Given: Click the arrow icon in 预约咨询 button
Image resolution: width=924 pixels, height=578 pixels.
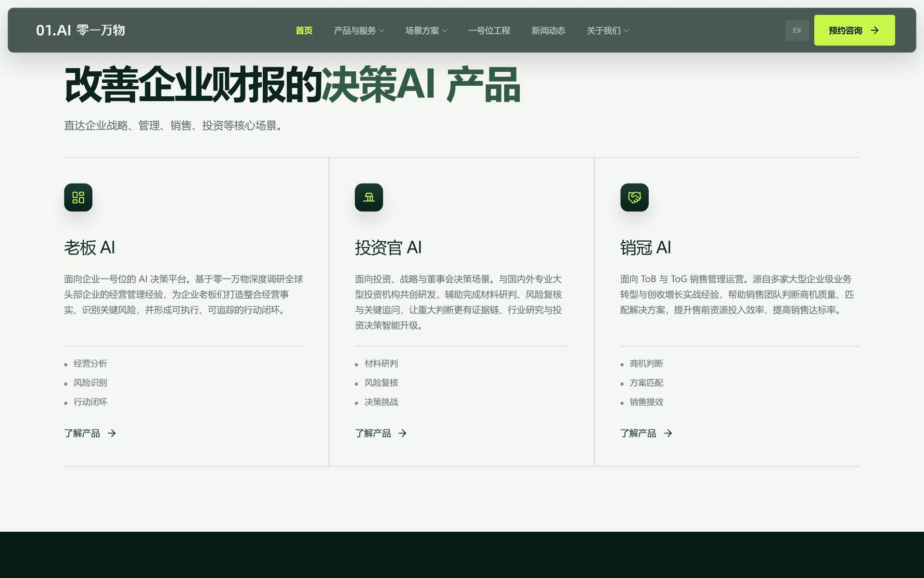Looking at the screenshot, I should pos(875,30).
